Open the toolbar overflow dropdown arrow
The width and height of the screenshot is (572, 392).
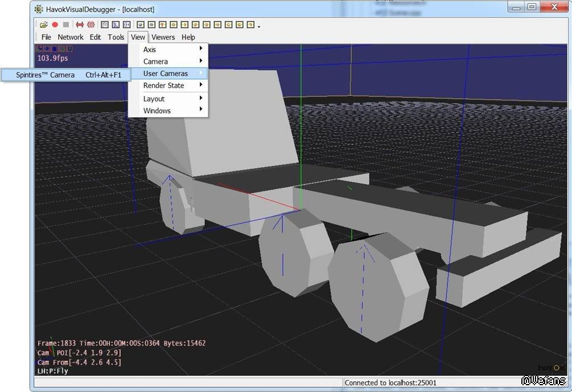pyautogui.click(x=259, y=26)
